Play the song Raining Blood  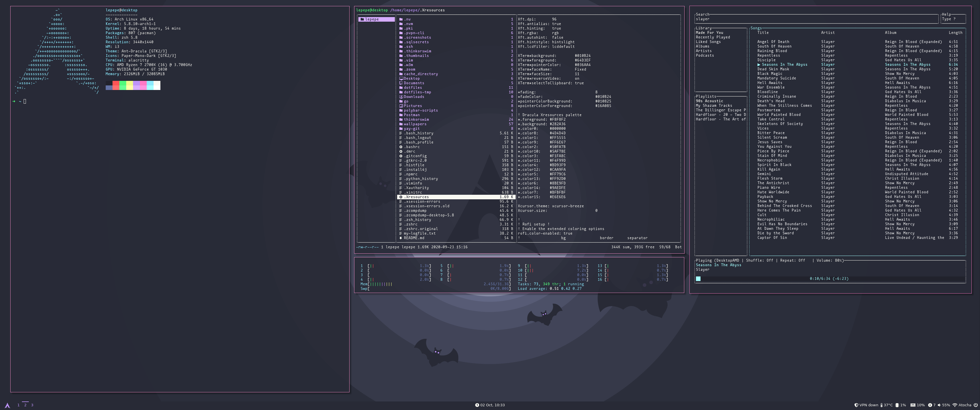[772, 51]
